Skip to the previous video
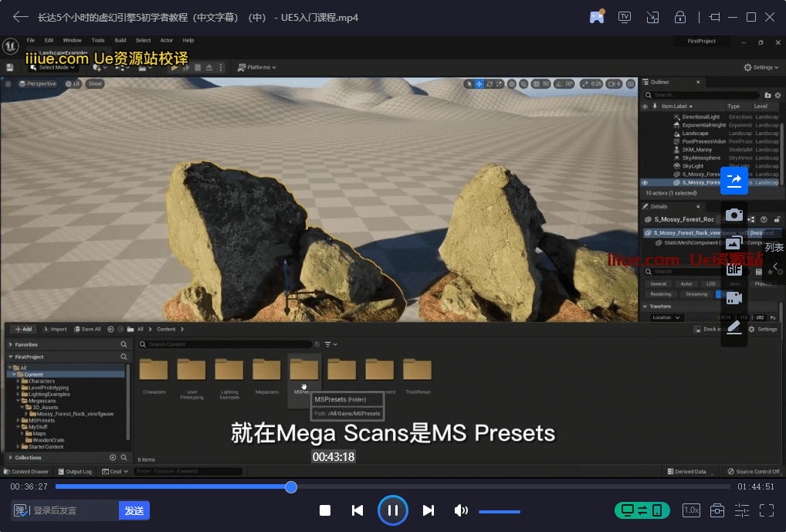The height and width of the screenshot is (532, 786). pyautogui.click(x=357, y=510)
